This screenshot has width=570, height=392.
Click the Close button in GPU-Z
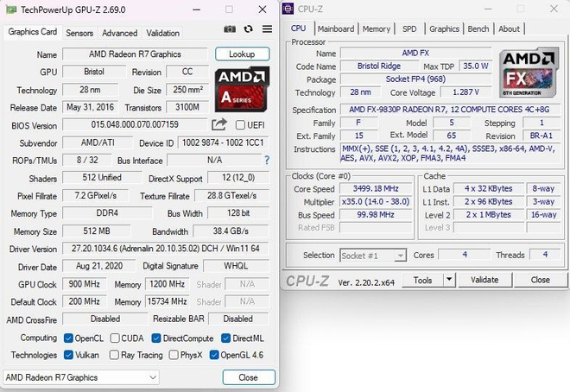click(249, 377)
